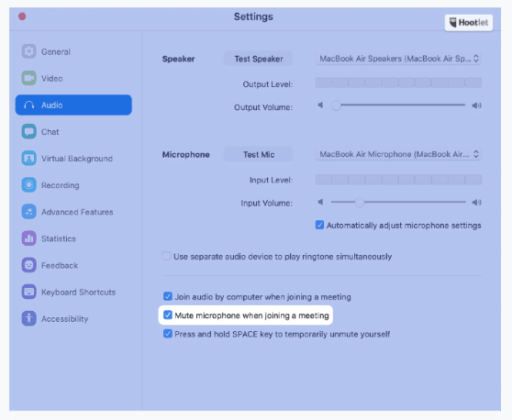
Task: Enable separate audio device for ringtone
Action: 166,256
